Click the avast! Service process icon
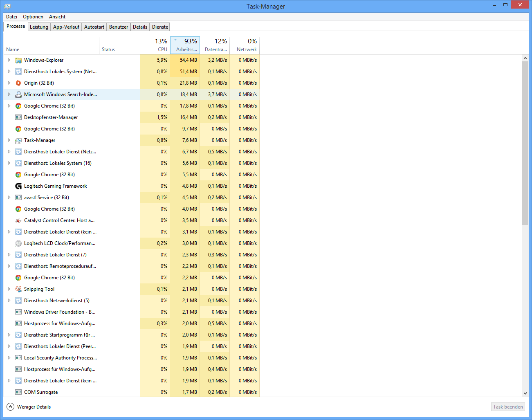 (x=18, y=198)
